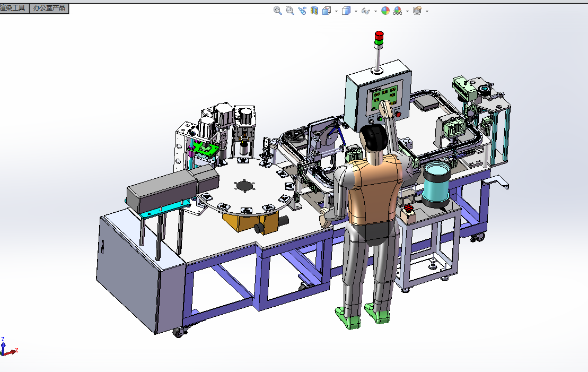This screenshot has width=588, height=372.
Task: Click the XYZ coordinate triad
Action: pyautogui.click(x=6, y=347)
